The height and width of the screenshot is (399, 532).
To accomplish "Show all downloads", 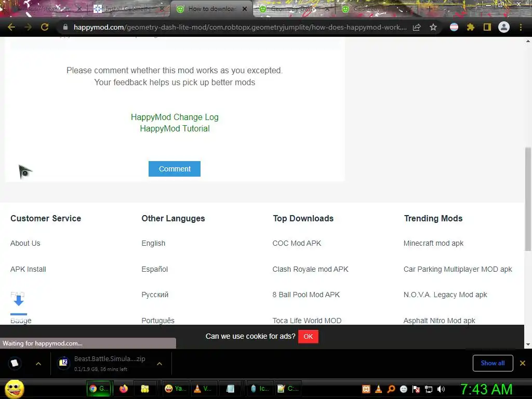I will tap(493, 363).
